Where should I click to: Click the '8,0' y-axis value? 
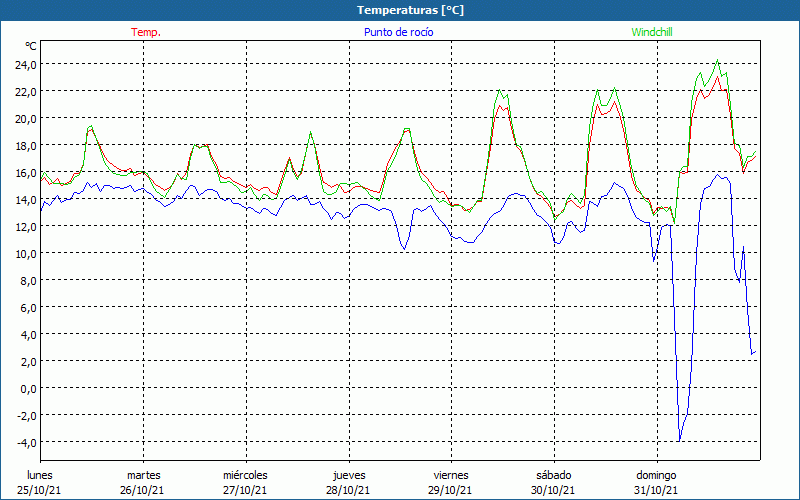pyautogui.click(x=28, y=280)
